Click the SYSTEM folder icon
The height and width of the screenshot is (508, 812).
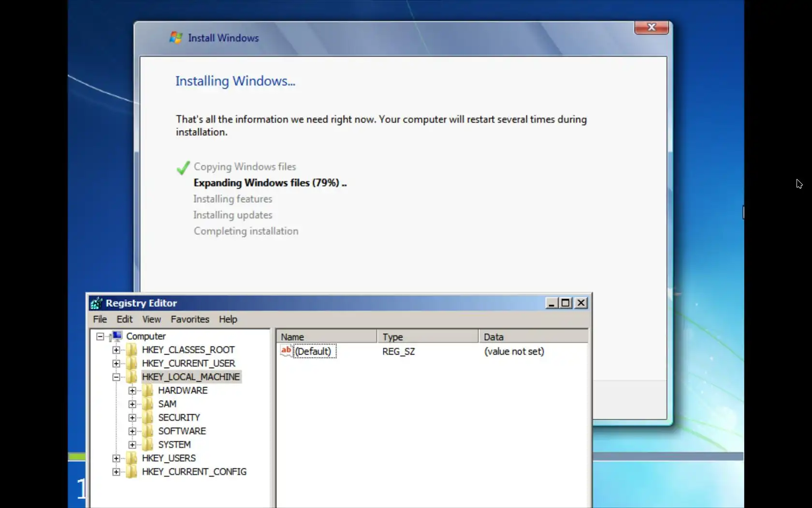(147, 444)
